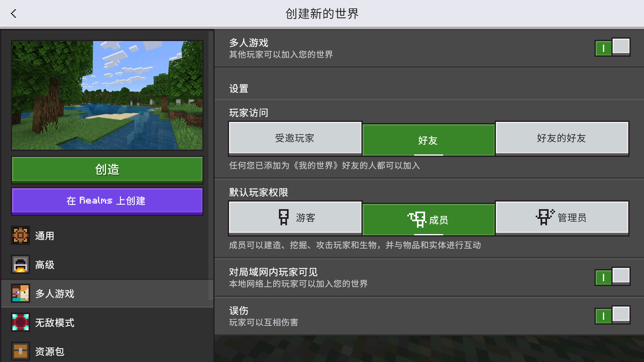
Task: Toggle the 多人游戏 multiplayer switch
Action: pos(612,47)
